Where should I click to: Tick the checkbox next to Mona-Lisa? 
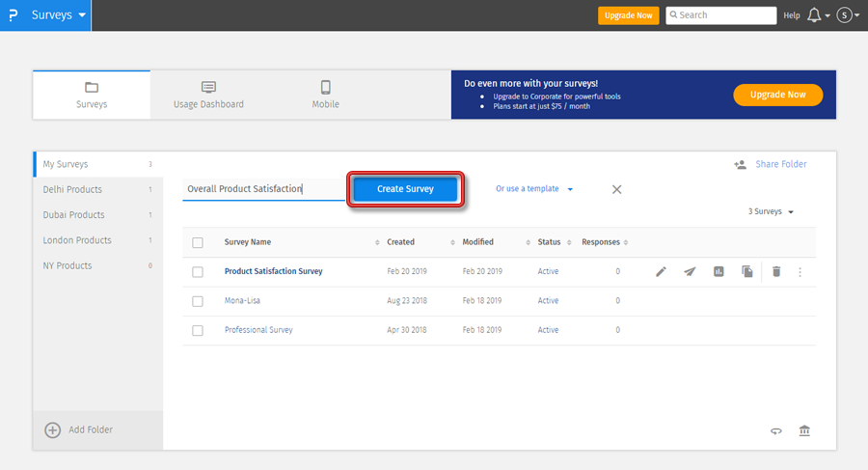point(198,301)
